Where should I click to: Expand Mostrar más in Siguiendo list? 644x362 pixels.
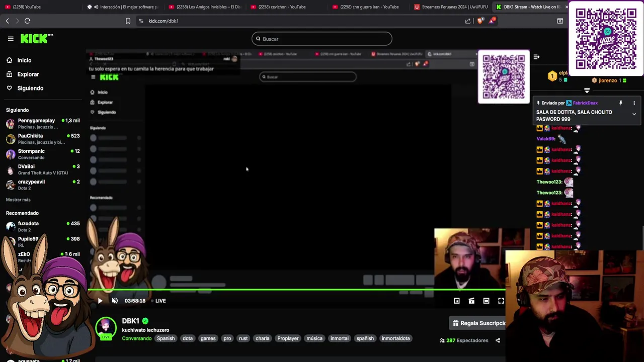click(18, 200)
